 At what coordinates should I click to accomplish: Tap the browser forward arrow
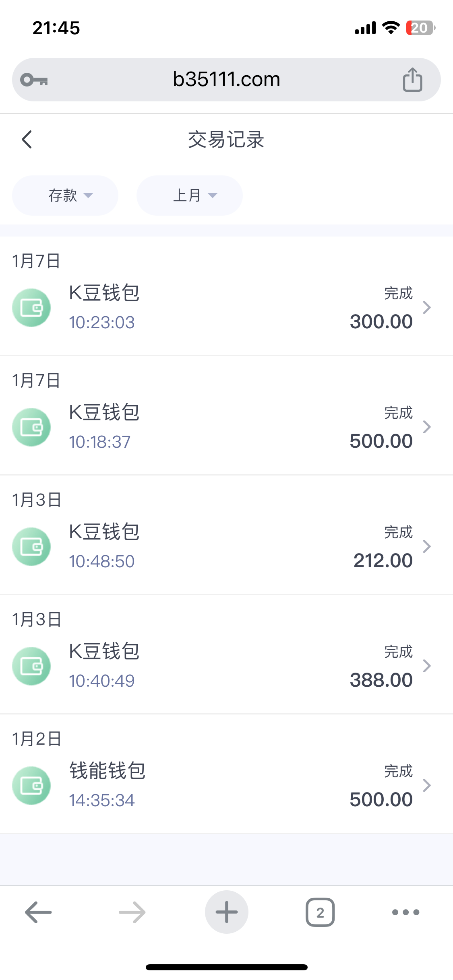click(132, 912)
